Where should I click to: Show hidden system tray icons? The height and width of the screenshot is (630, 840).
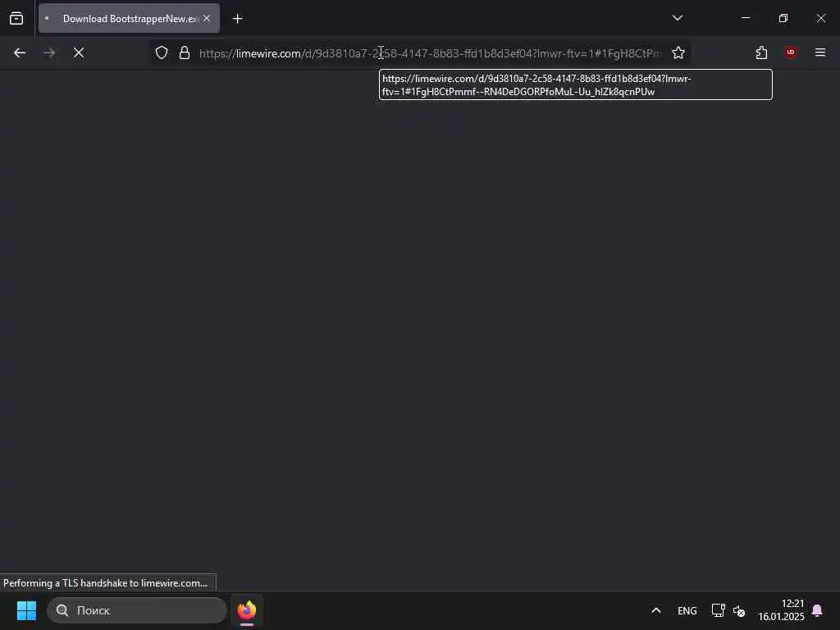coord(655,610)
